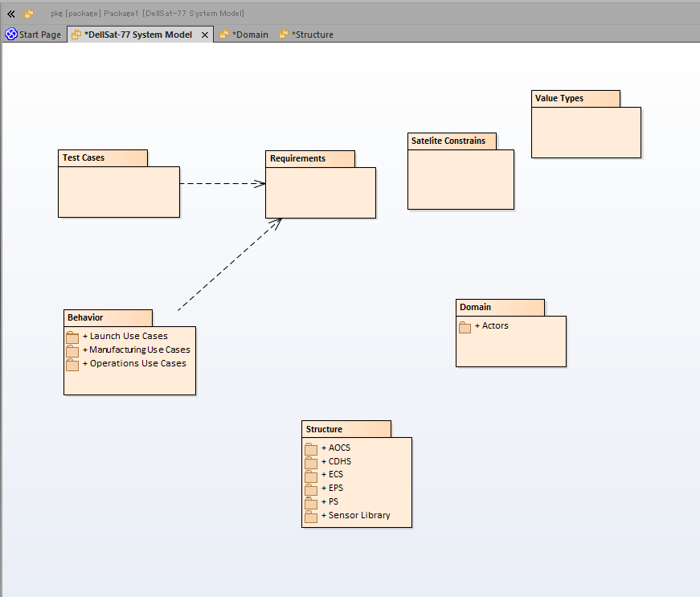The width and height of the screenshot is (700, 597).
Task: Open the Start Page tab
Action: 33,35
